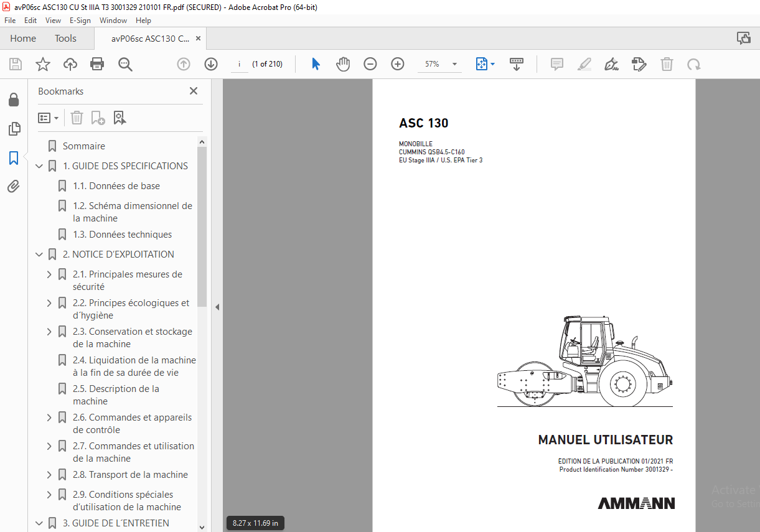The height and width of the screenshot is (532, 760).
Task: Open 2.5. Description de la machine
Action: coord(116,395)
